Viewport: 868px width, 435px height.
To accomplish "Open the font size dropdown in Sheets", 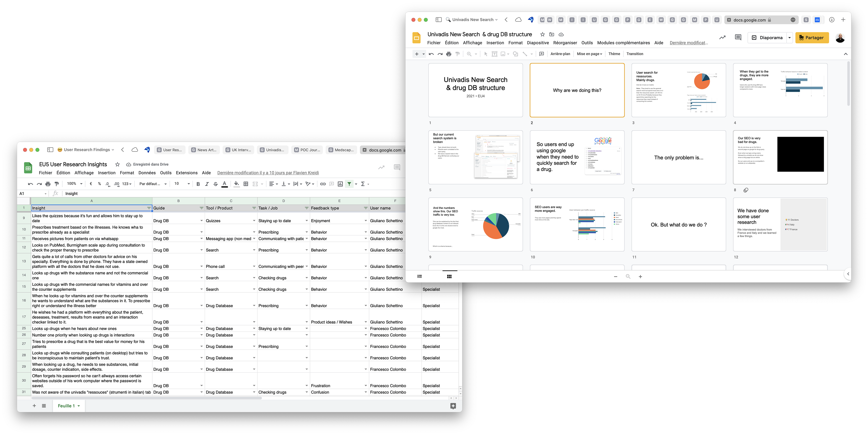I will [x=188, y=184].
